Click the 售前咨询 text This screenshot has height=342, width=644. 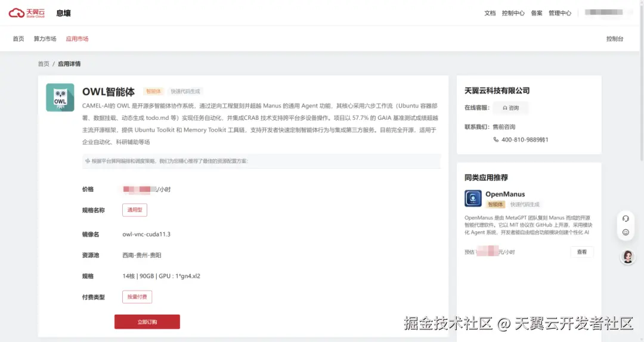coord(504,127)
